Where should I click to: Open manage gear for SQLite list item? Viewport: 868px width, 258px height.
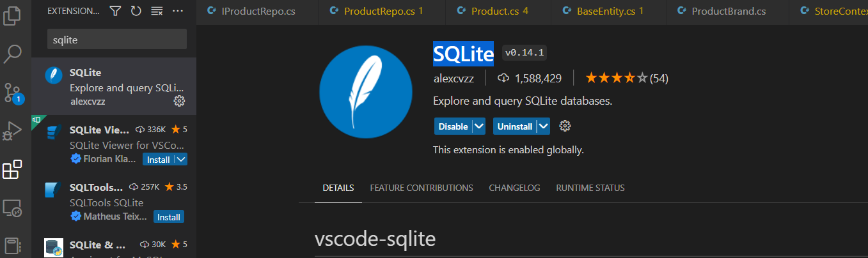pos(179,101)
